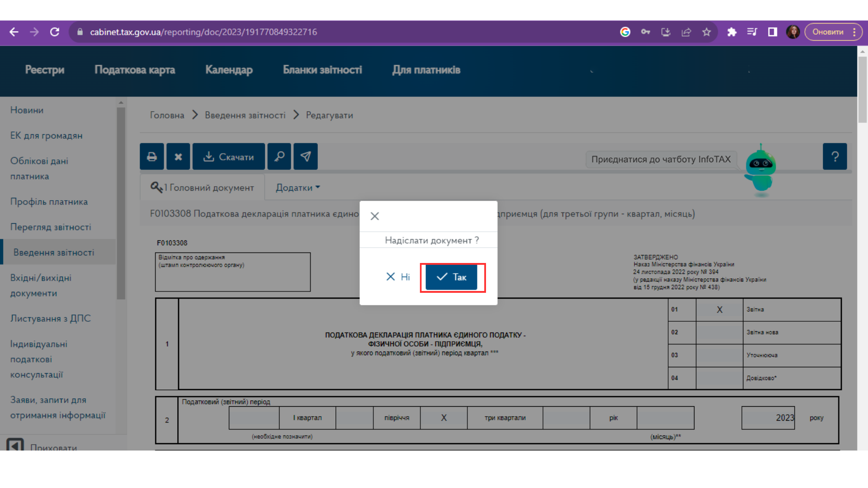Open the browser extensions puzzle icon
The image size is (868, 488).
pos(732,32)
